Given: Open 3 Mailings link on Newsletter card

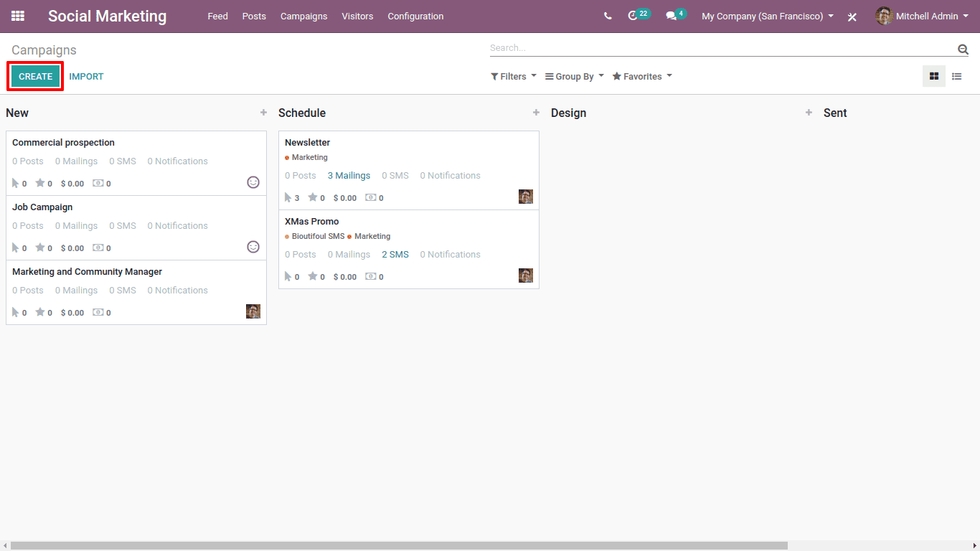Looking at the screenshot, I should pyautogui.click(x=349, y=175).
